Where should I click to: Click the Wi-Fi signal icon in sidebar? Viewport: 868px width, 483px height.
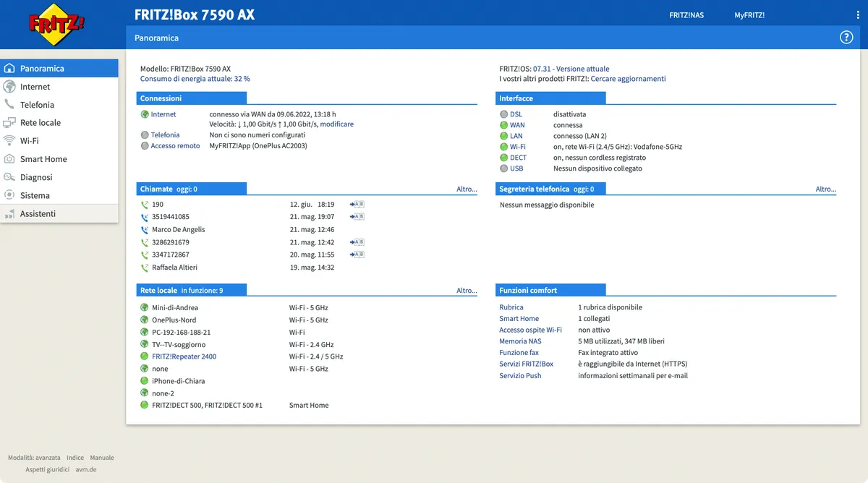point(9,141)
